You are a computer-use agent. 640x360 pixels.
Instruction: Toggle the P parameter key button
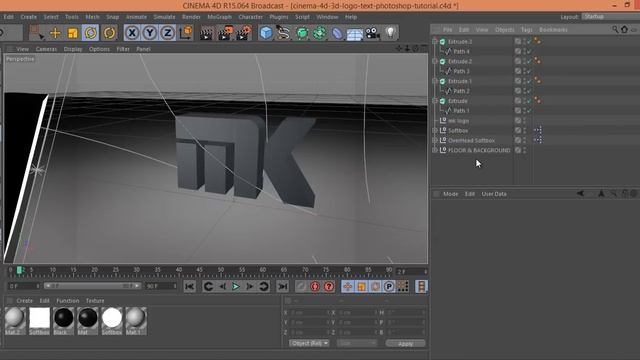389,287
